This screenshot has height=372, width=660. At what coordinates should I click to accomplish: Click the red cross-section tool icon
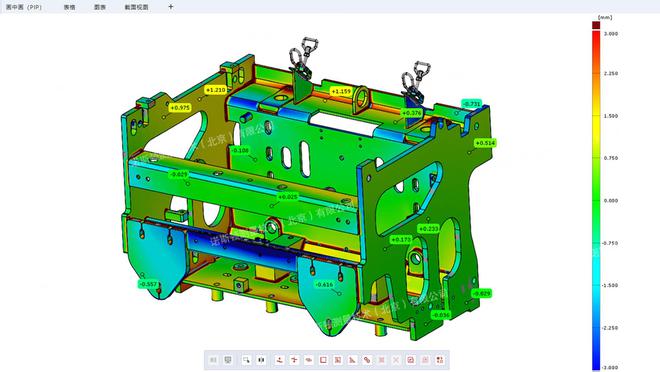[294, 360]
